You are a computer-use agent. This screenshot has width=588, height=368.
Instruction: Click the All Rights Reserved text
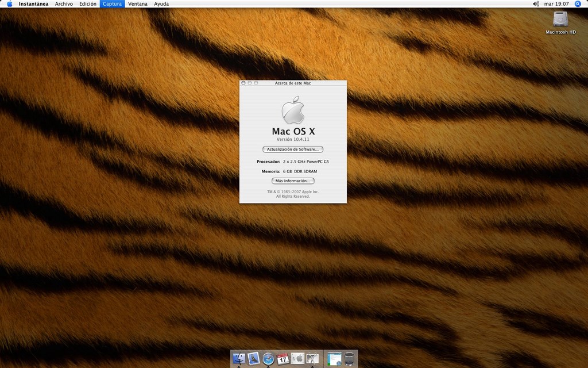coord(293,197)
